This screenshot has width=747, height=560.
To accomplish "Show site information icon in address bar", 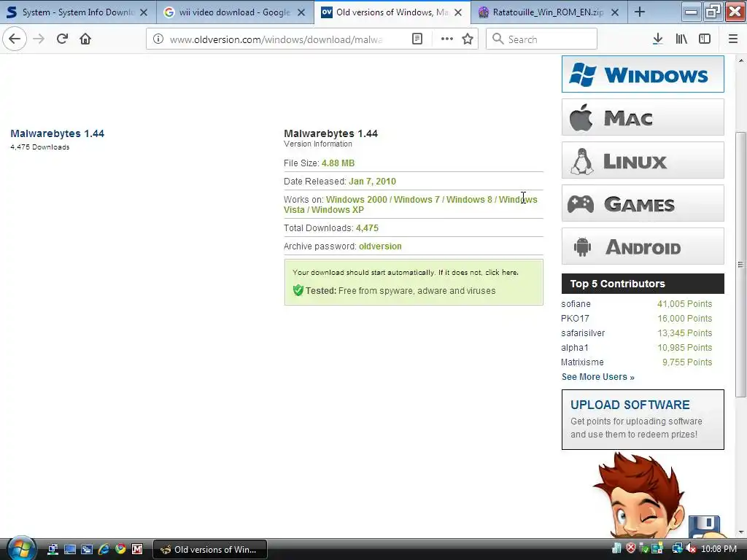I will [x=158, y=39].
